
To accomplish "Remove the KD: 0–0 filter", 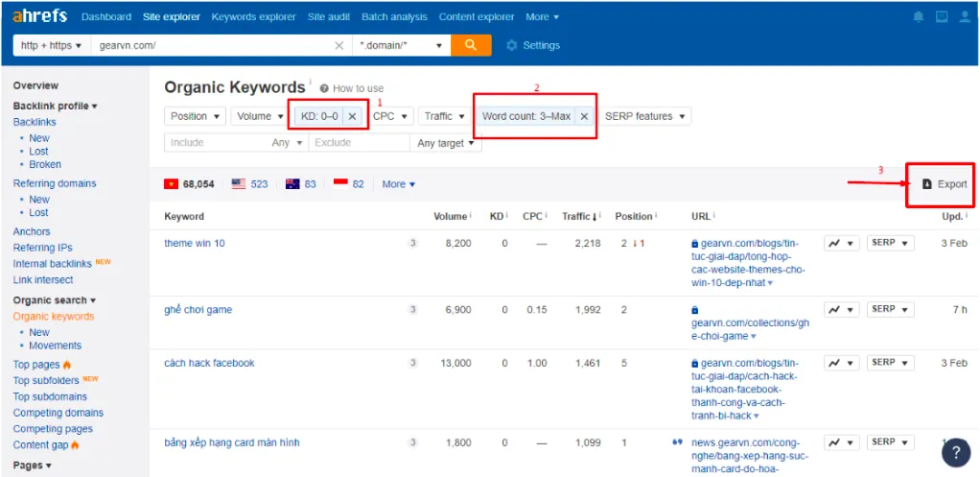I will coord(352,116).
